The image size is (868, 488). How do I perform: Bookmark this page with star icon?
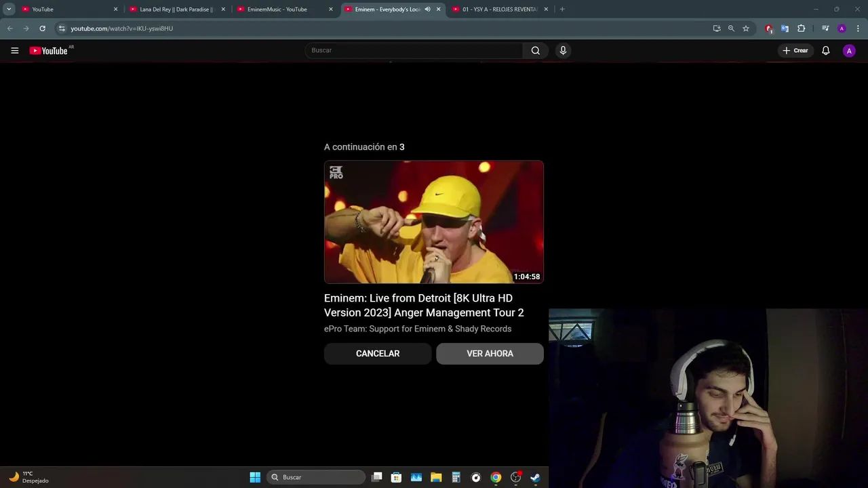[x=746, y=28]
